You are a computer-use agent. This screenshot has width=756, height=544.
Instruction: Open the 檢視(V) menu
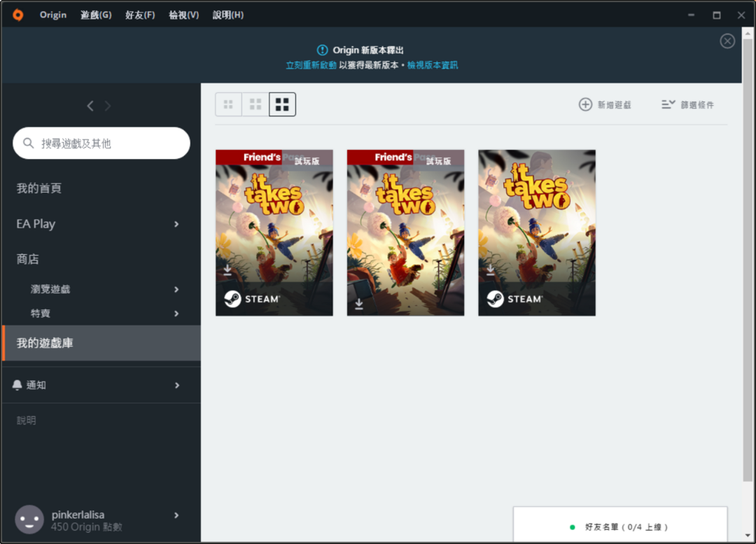(x=183, y=15)
